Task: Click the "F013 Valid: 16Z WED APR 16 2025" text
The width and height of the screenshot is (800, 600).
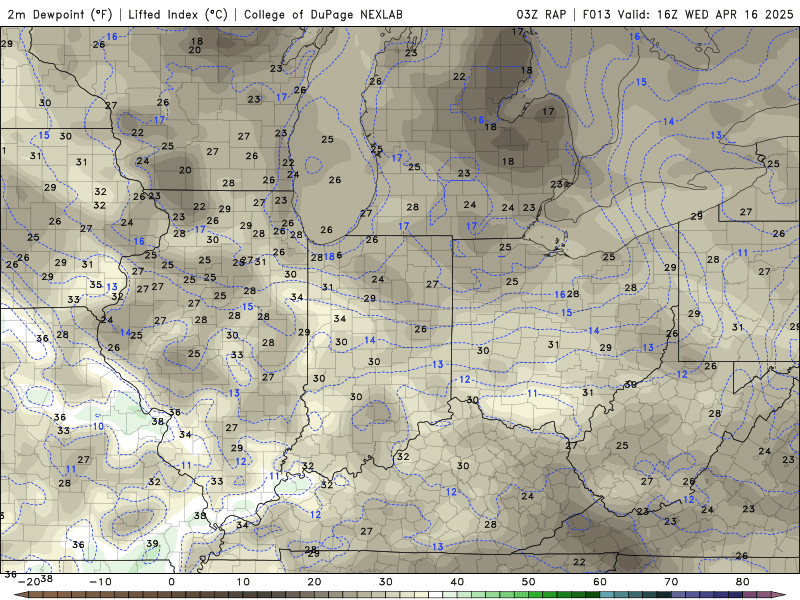Action: 688,14
